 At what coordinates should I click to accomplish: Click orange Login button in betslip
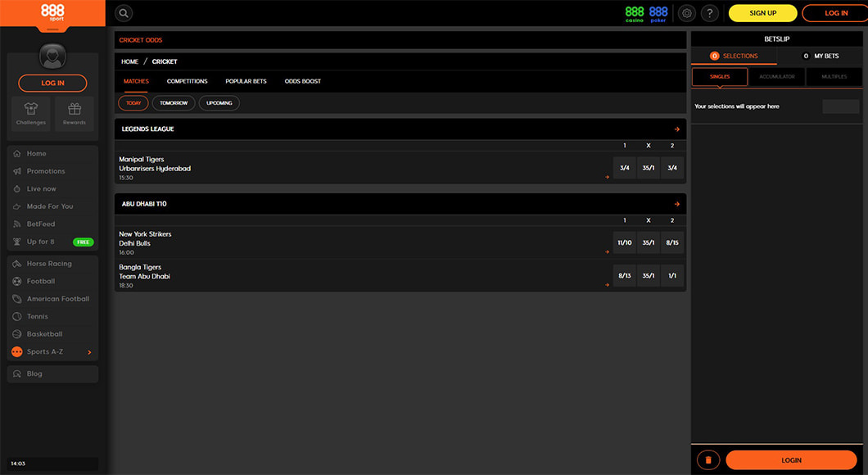(x=791, y=460)
